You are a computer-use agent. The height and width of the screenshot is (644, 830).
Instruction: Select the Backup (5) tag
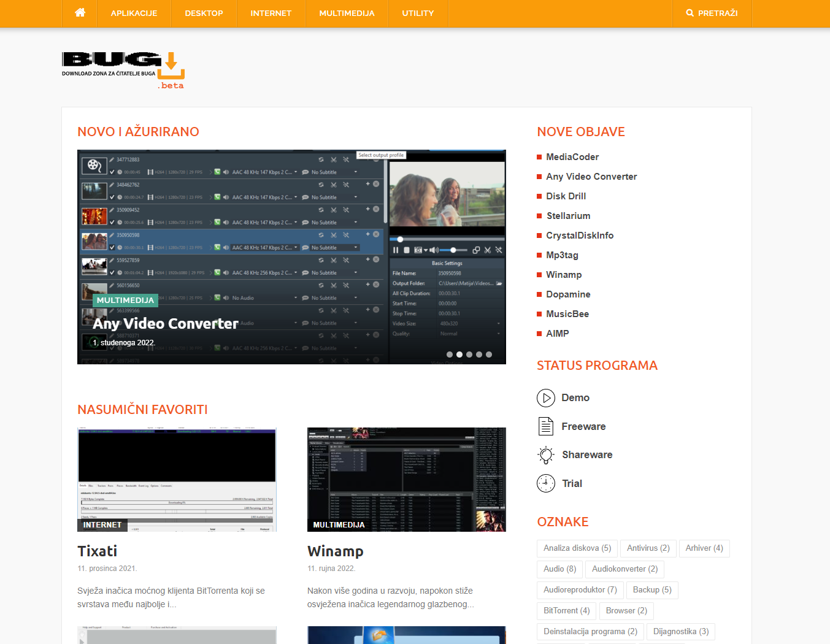652,590
